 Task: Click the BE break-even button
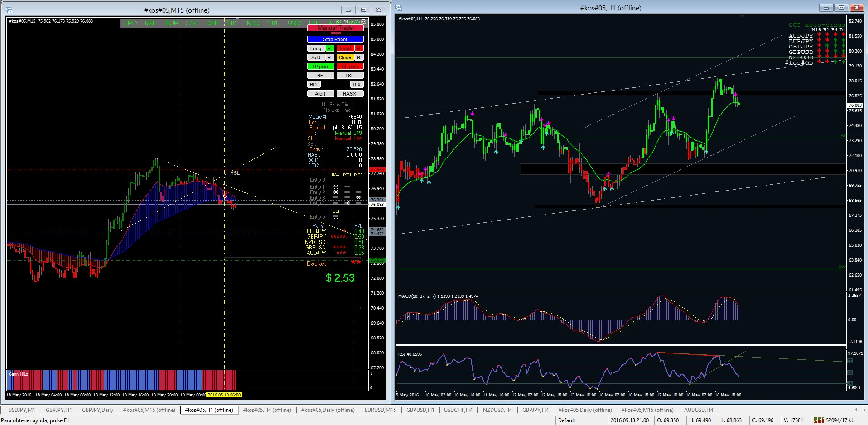click(x=320, y=76)
